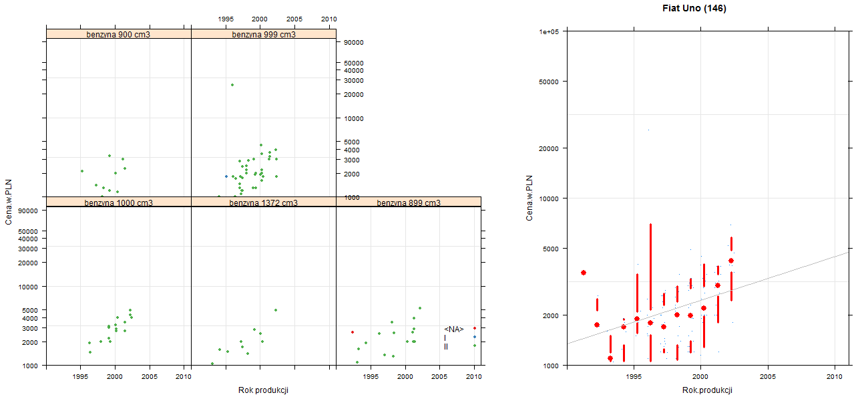Click the red legend marker beside '<NA>'
868x401 pixels.
[x=474, y=328]
